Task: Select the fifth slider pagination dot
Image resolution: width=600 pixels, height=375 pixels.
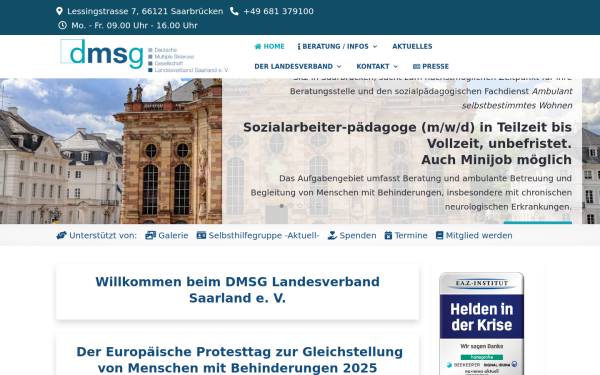Action: click(x=318, y=206)
